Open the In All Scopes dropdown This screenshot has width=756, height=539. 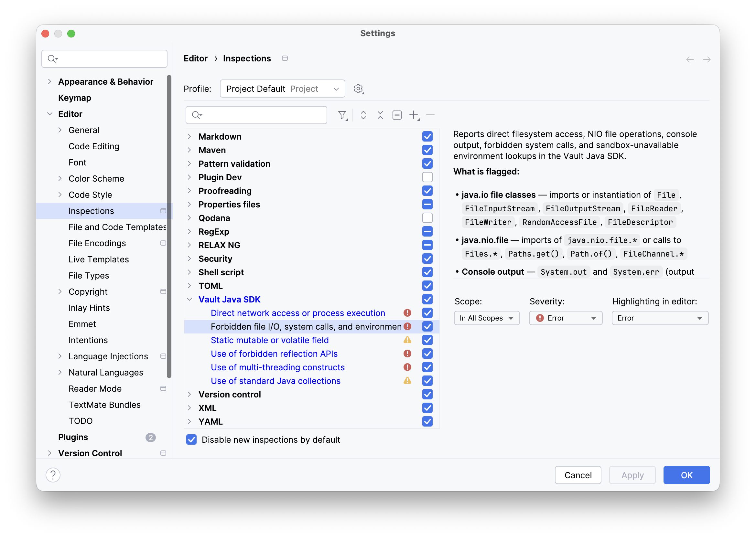pos(486,318)
